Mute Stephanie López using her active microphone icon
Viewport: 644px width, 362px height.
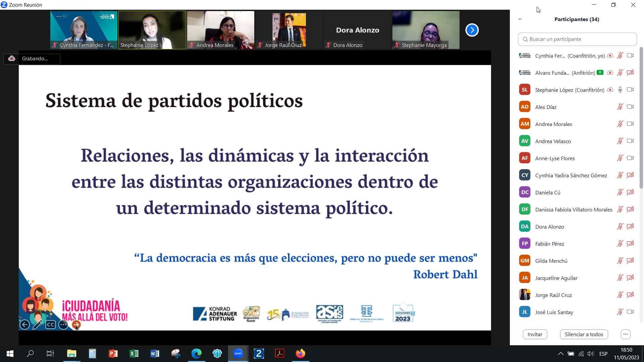coord(620,89)
